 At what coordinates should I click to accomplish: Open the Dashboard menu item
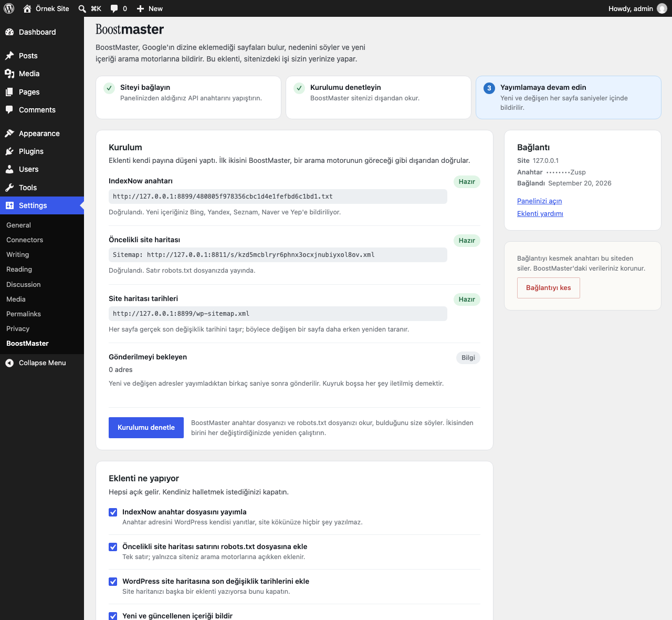point(42,32)
